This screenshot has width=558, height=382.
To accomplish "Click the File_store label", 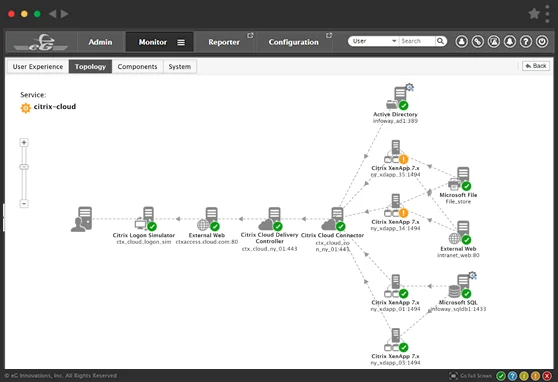I will [458, 202].
